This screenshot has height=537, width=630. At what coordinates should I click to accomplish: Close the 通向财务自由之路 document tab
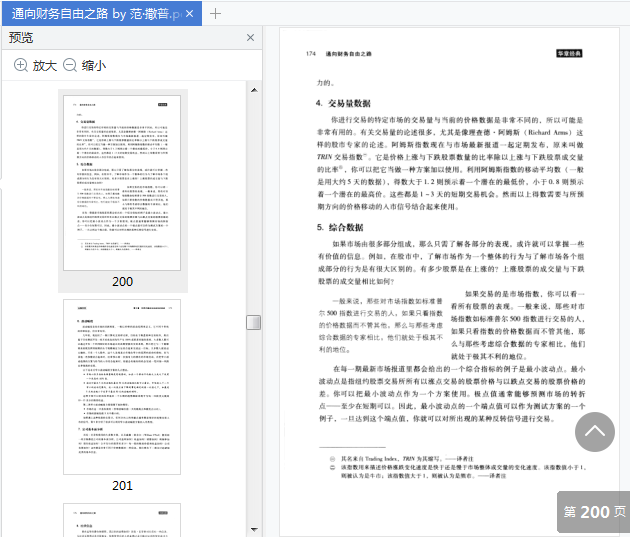[x=190, y=14]
